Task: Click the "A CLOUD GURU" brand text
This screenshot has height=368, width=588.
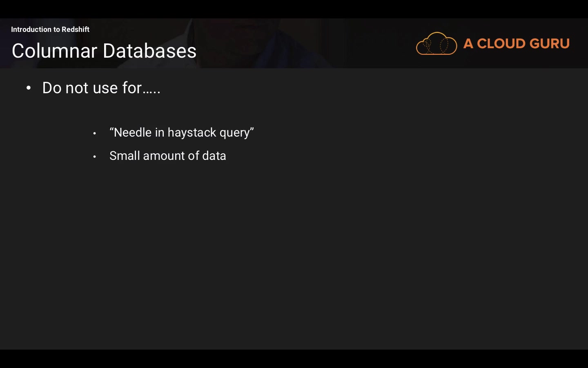Action: click(x=516, y=43)
